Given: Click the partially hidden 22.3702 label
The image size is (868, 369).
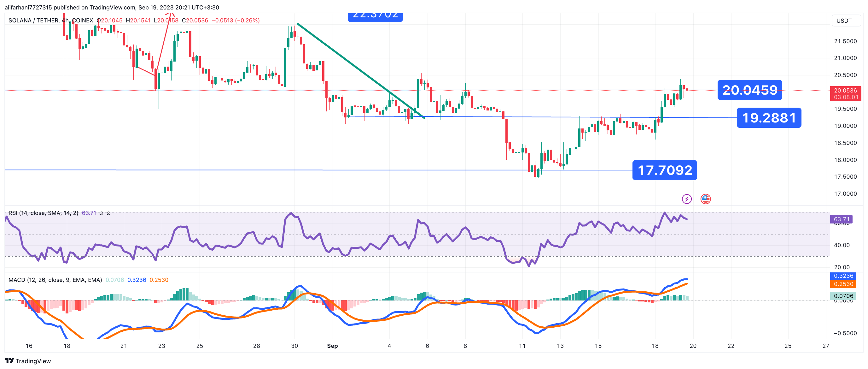Looking at the screenshot, I should pos(375,17).
